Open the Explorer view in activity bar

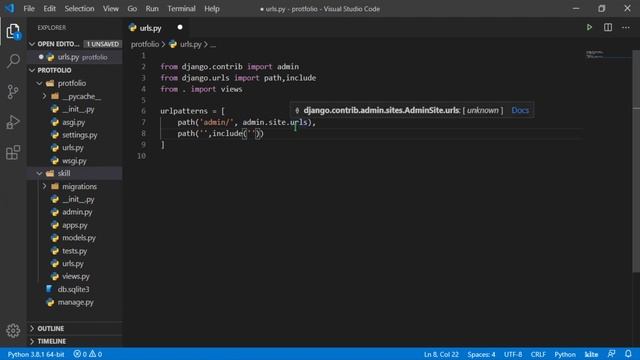(13, 31)
